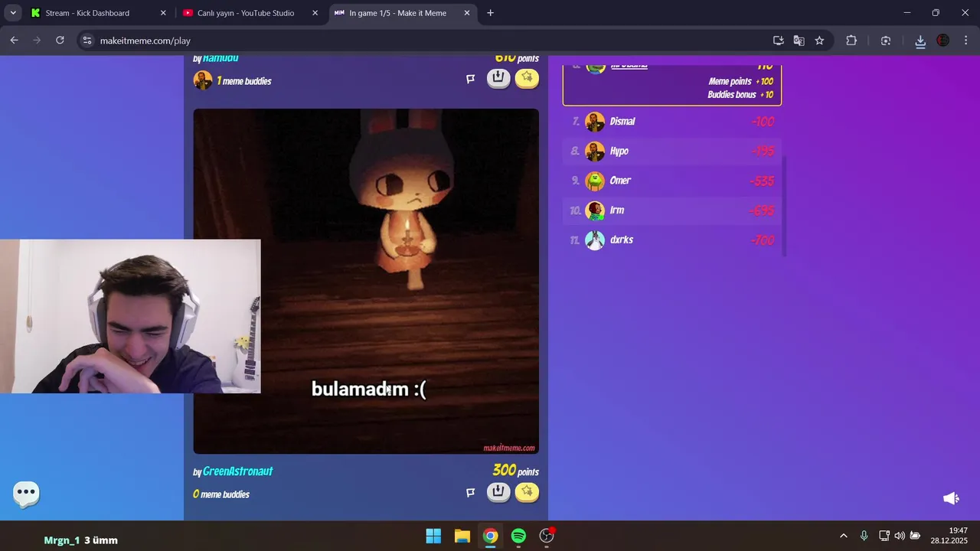
Task: Click Chrome icon in taskbar
Action: (490, 536)
